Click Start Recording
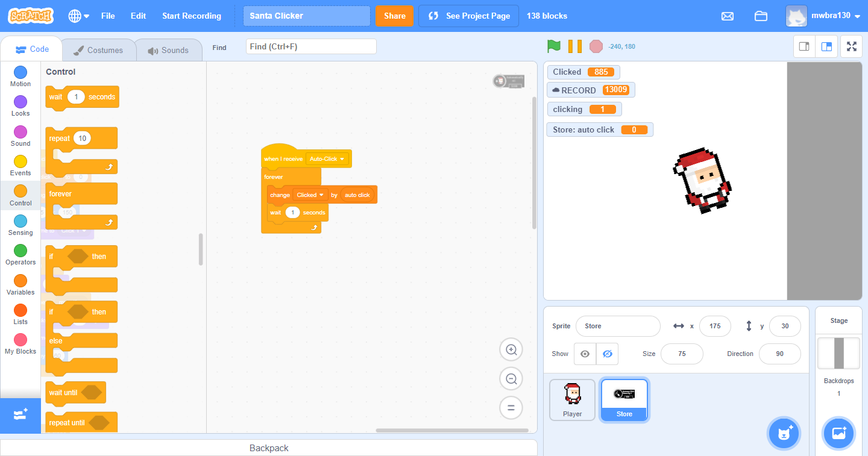The image size is (868, 456). coord(192,16)
